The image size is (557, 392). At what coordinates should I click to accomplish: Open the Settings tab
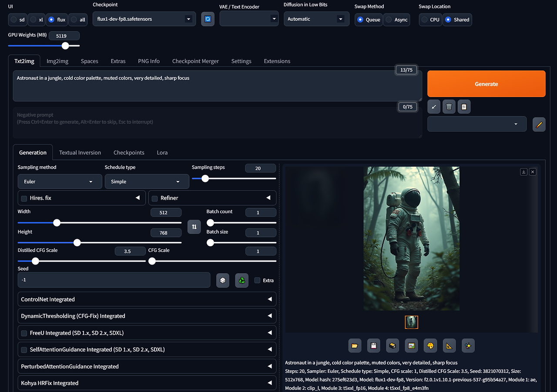[242, 61]
